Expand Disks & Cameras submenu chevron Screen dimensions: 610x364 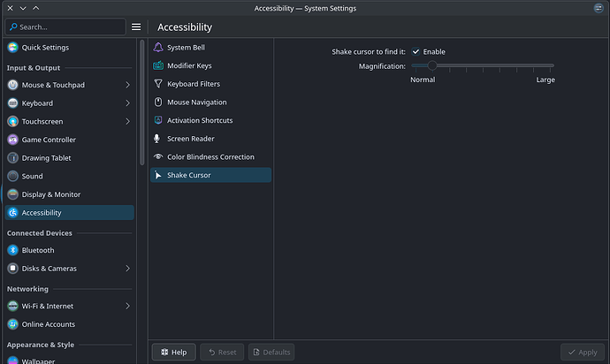point(127,269)
